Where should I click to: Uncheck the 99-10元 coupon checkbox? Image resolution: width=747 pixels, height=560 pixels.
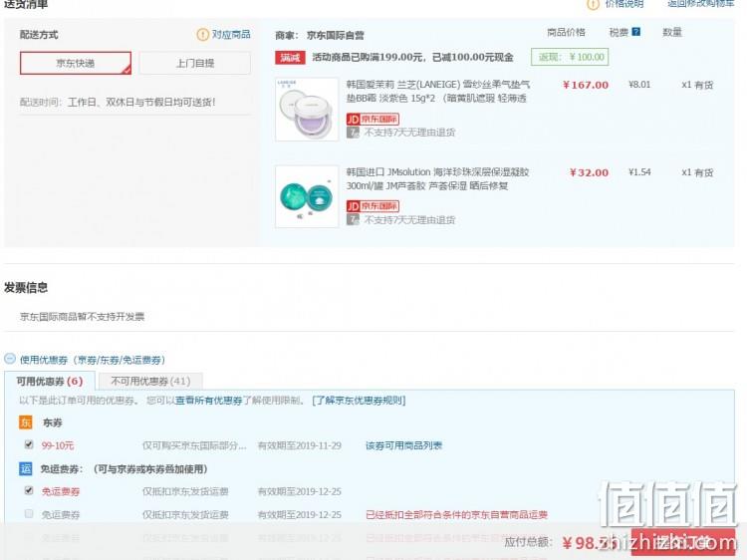(x=29, y=444)
